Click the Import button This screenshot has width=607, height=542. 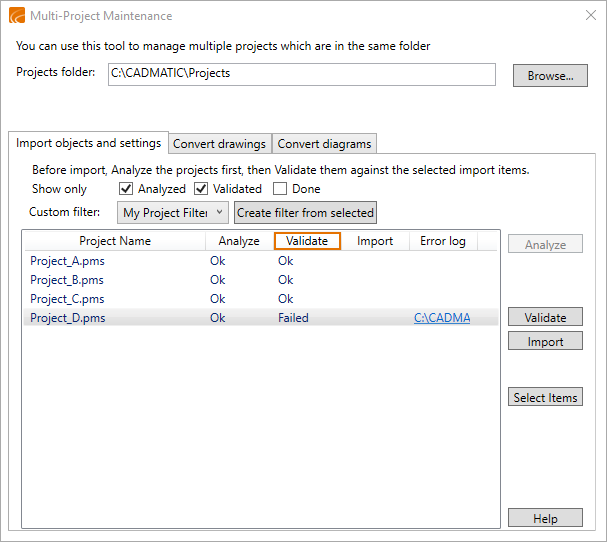click(545, 342)
